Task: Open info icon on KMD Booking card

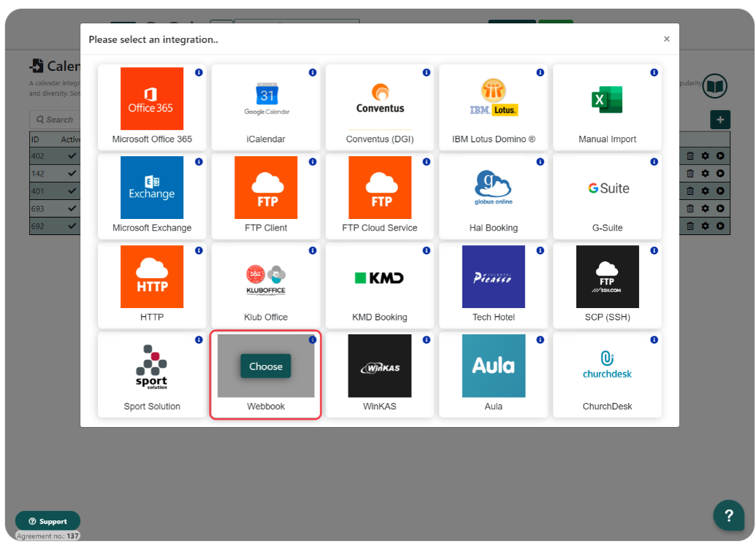Action: (x=427, y=250)
